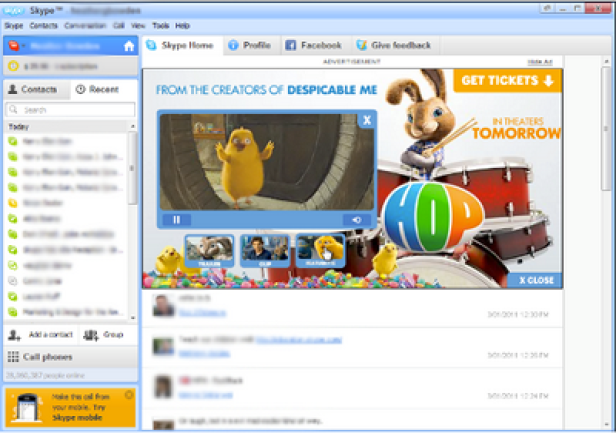Click the dial pad grid icon
616x433 pixels.
[x=13, y=357]
